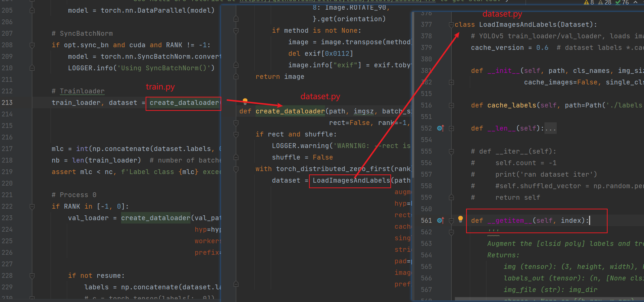This screenshot has height=302, width=644.
Task: Collapse the 'if RANK in [-1, 0]' block at line 222
Action: pyautogui.click(x=32, y=206)
